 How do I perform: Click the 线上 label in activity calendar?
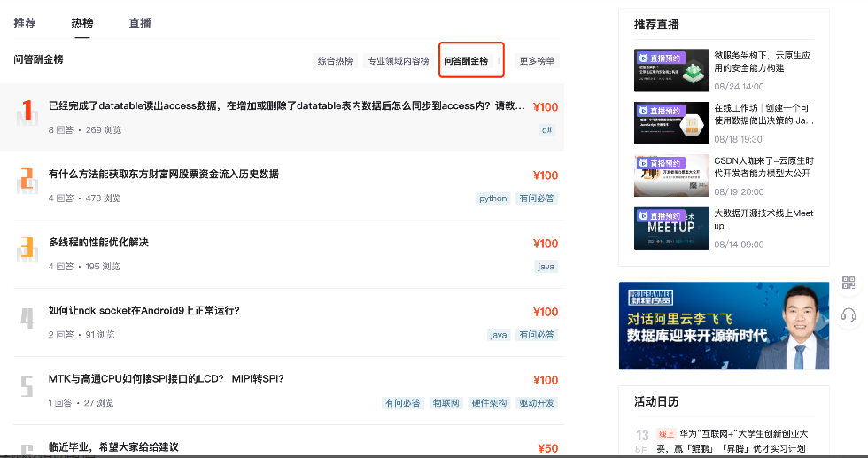click(x=666, y=434)
